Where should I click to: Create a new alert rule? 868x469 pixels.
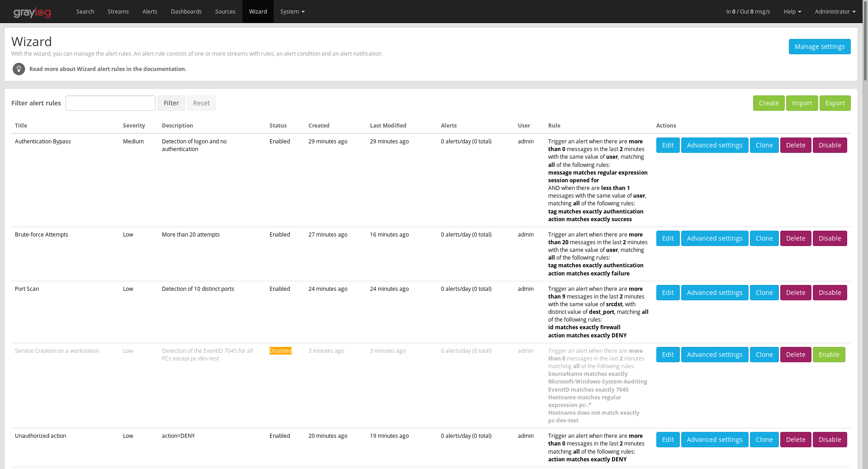[768, 103]
